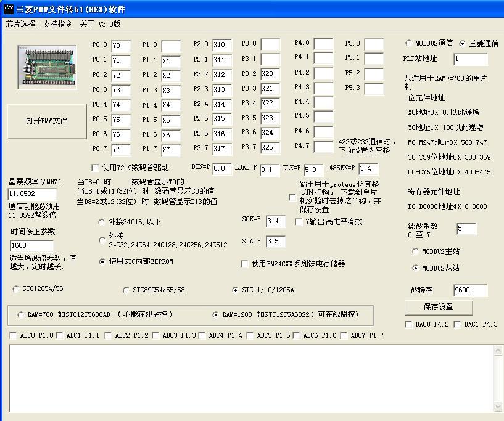Click the 晶震频率 input field showing 11.0592
The height and width of the screenshot is (421, 504).
32,194
